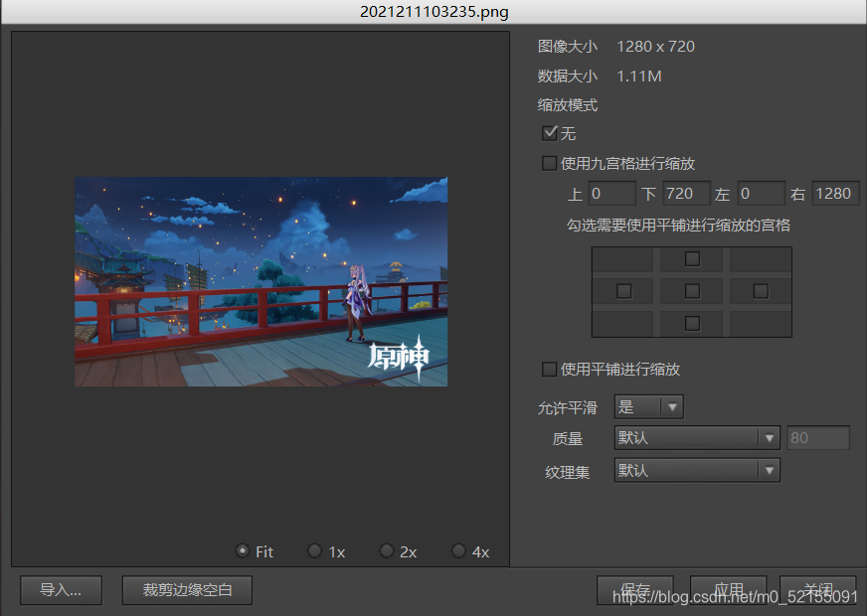Click the image preview thumbnail
Viewport: 867px width, 616px height.
pos(260,282)
